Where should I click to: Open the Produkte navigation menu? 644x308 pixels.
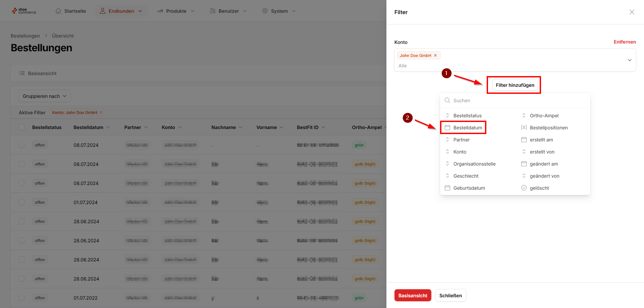(x=176, y=11)
